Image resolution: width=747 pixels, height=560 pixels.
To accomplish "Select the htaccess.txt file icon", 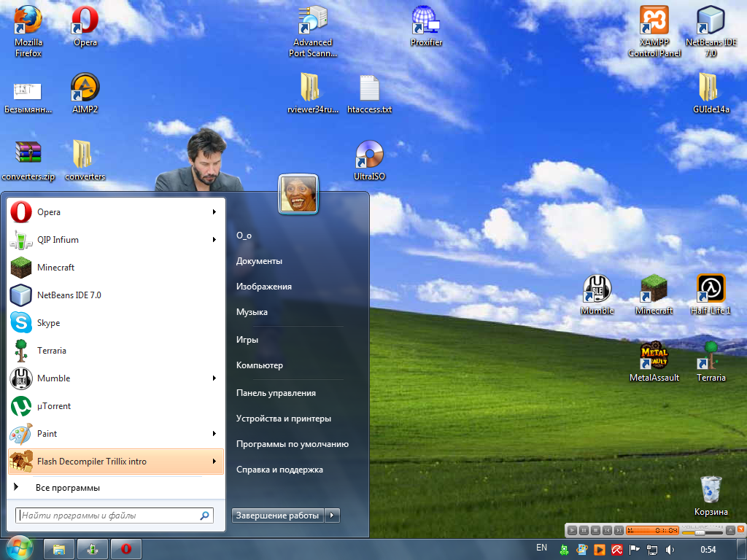I will click(369, 93).
